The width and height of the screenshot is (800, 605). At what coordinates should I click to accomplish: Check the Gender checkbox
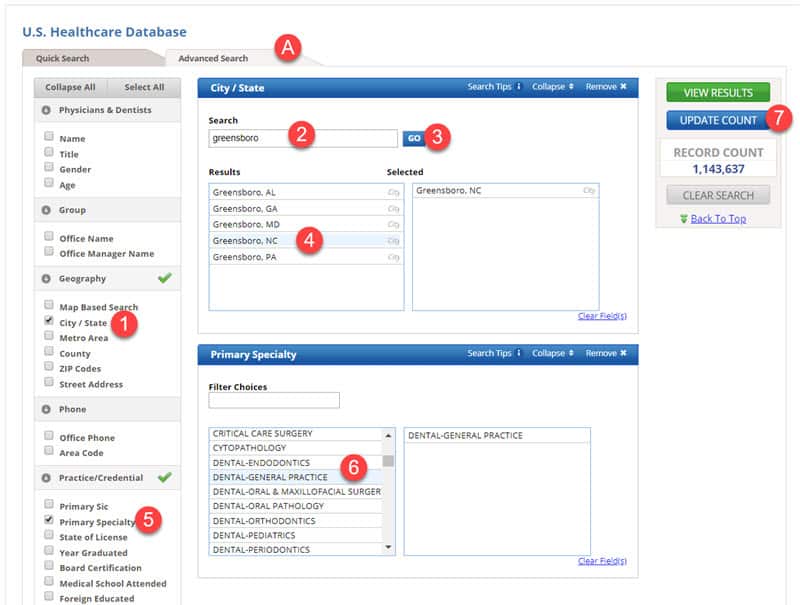click(x=48, y=167)
